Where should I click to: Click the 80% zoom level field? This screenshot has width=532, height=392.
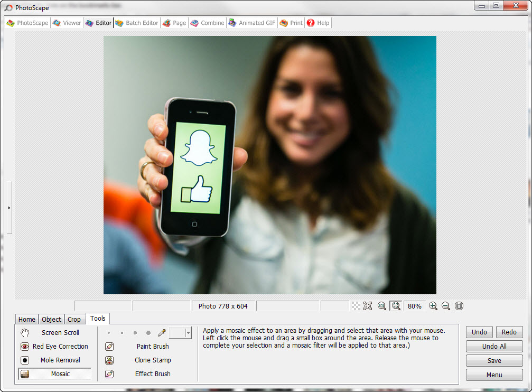coord(415,306)
